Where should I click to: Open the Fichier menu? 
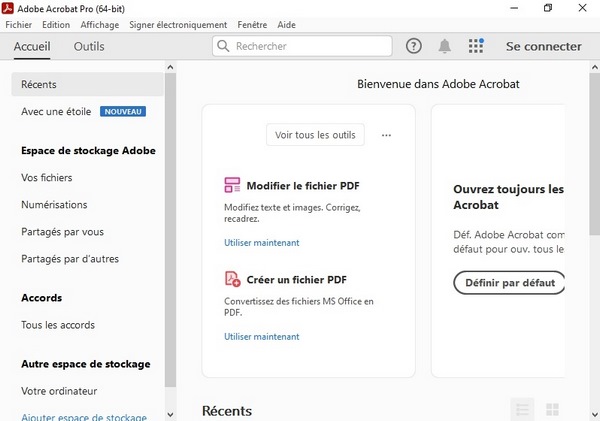coord(19,24)
